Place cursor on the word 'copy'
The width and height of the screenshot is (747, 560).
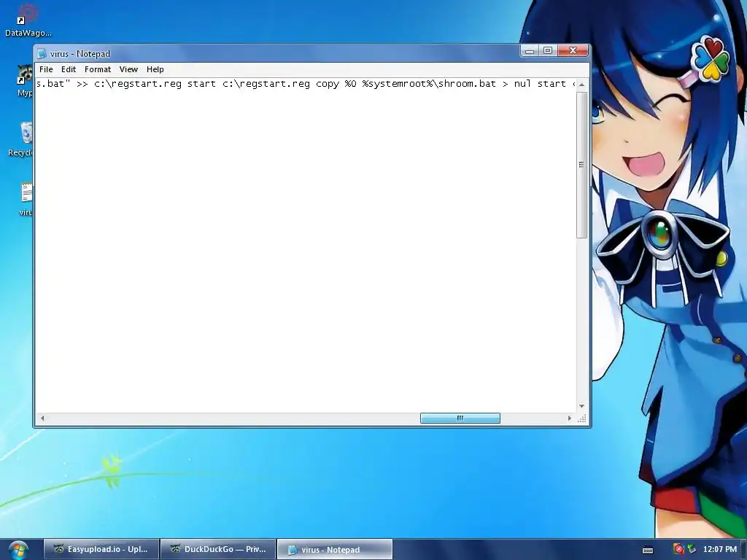[328, 85]
